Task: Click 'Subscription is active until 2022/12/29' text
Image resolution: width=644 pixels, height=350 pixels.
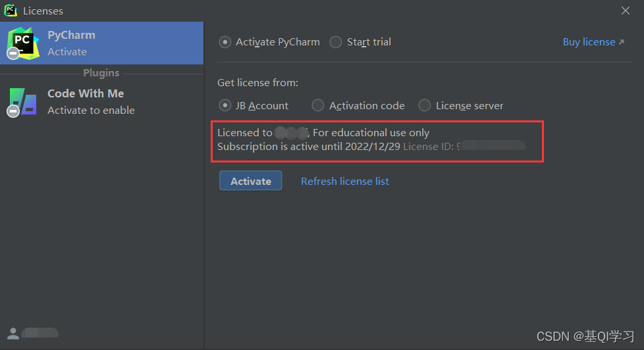Action: point(308,147)
